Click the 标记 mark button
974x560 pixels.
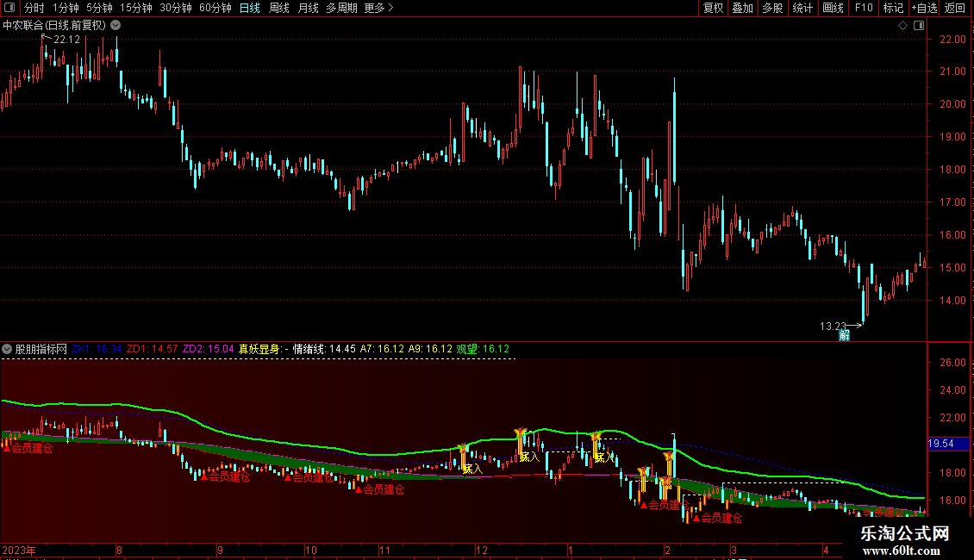[893, 8]
